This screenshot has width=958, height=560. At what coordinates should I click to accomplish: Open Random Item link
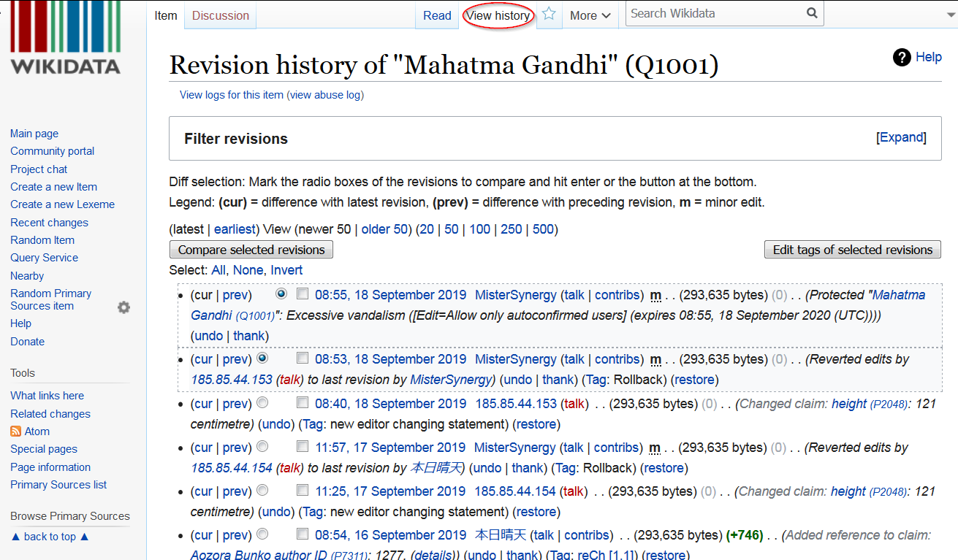(42, 240)
